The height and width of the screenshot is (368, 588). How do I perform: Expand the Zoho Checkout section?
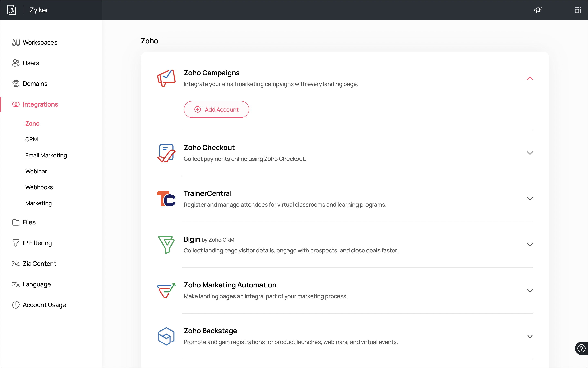(530, 153)
